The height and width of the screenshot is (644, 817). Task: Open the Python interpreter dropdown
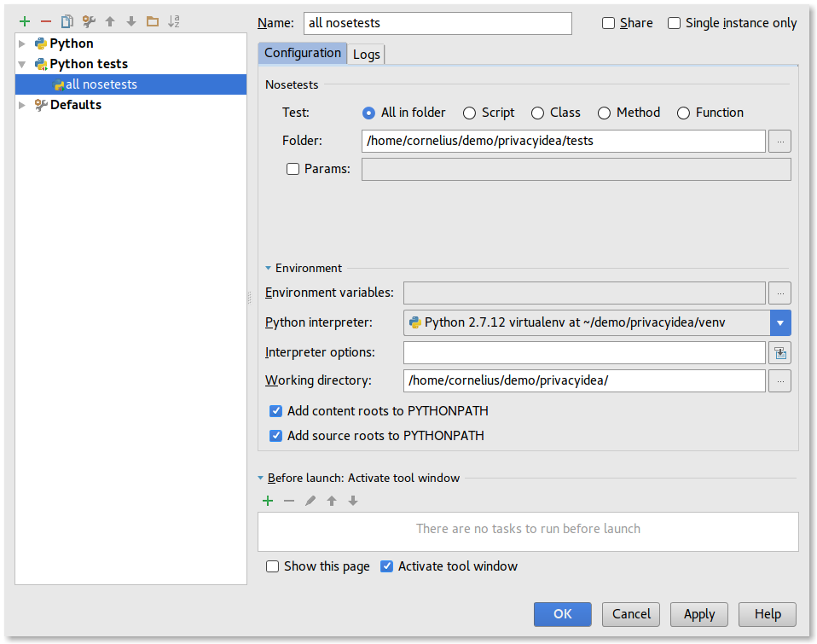click(x=780, y=323)
